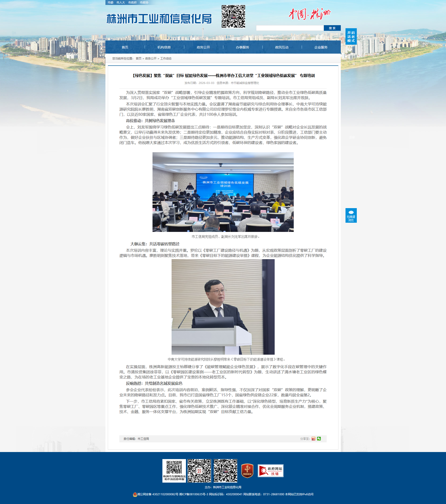Viewport: 446px width, 504px height.
Task: Click the police badge icon in footer
Action: (135, 494)
